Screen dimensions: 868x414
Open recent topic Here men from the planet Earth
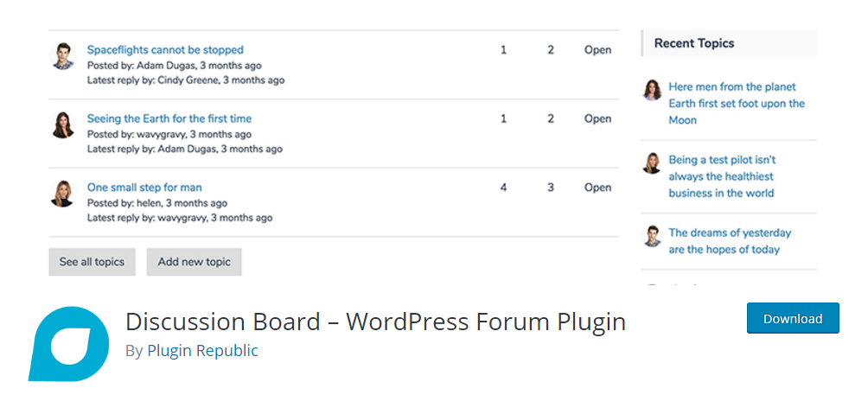(737, 104)
